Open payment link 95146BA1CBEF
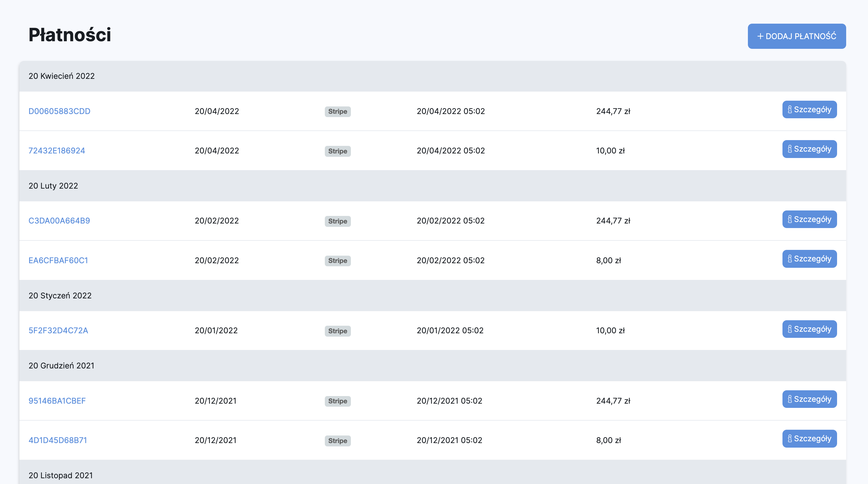Viewport: 868px width, 484px height. click(x=57, y=401)
